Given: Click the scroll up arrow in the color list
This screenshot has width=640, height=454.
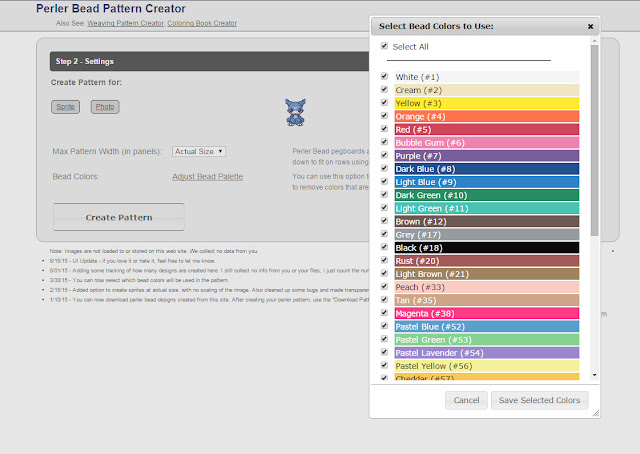Looking at the screenshot, I should (x=594, y=47).
